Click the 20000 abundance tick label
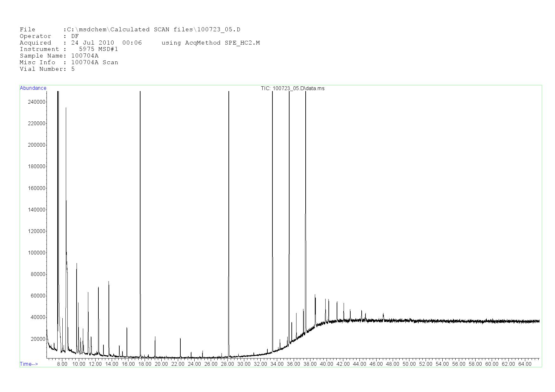Screen dimensions: 555x392 click(x=38, y=339)
